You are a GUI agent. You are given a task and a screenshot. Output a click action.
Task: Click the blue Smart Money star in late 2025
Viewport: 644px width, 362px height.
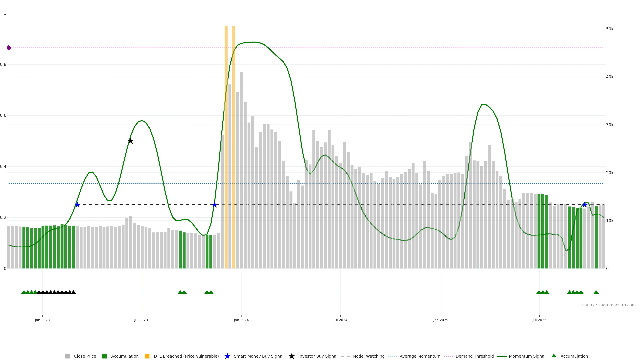click(x=584, y=205)
